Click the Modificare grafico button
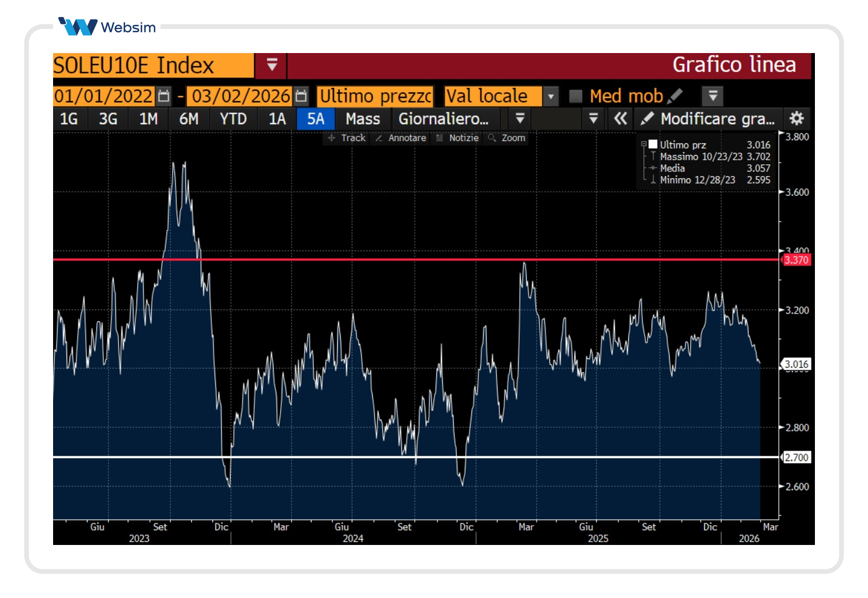Viewport: 868px width, 598px height. pyautogui.click(x=709, y=119)
